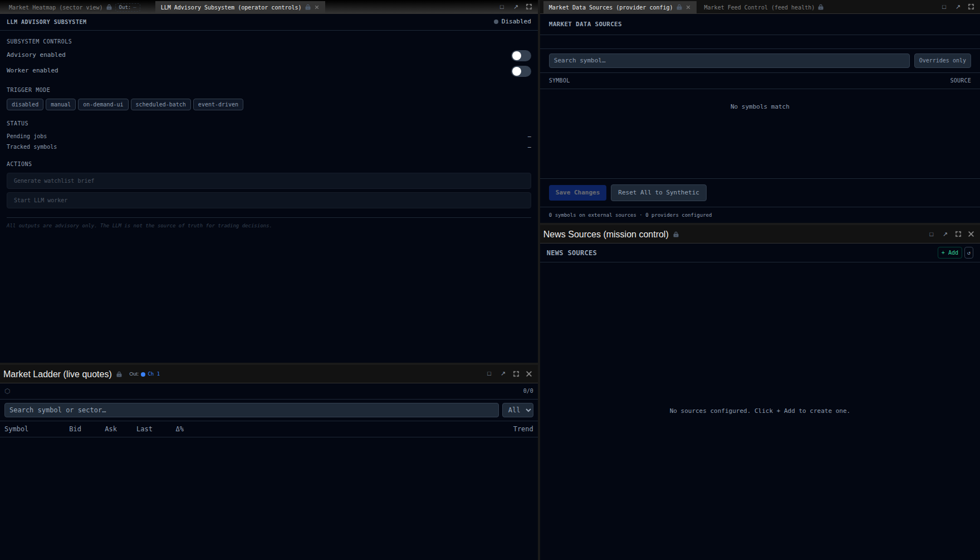Sort Market Ladder by Symbol column
Screen dimensions: 980x560
[16, 429]
